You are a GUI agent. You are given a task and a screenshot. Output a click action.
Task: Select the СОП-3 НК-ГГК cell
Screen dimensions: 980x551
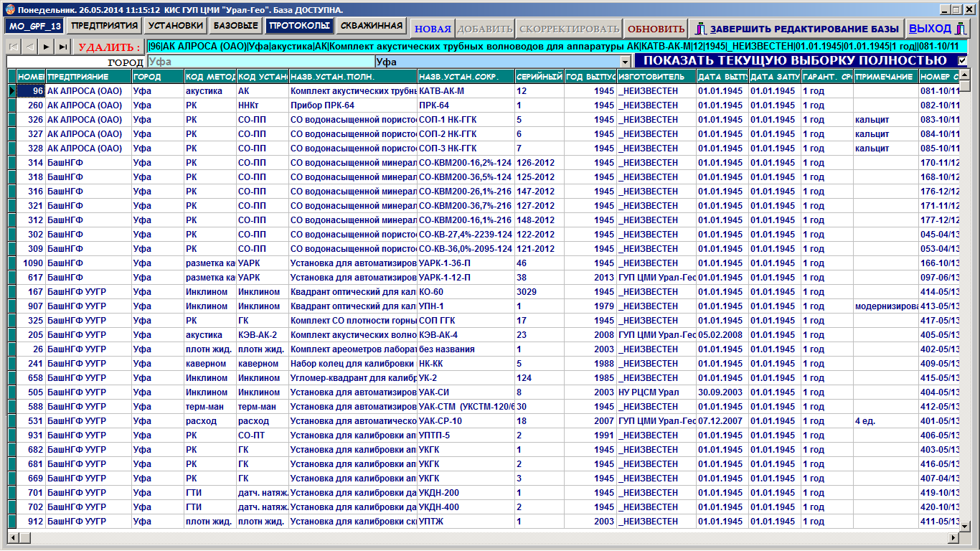tap(466, 149)
